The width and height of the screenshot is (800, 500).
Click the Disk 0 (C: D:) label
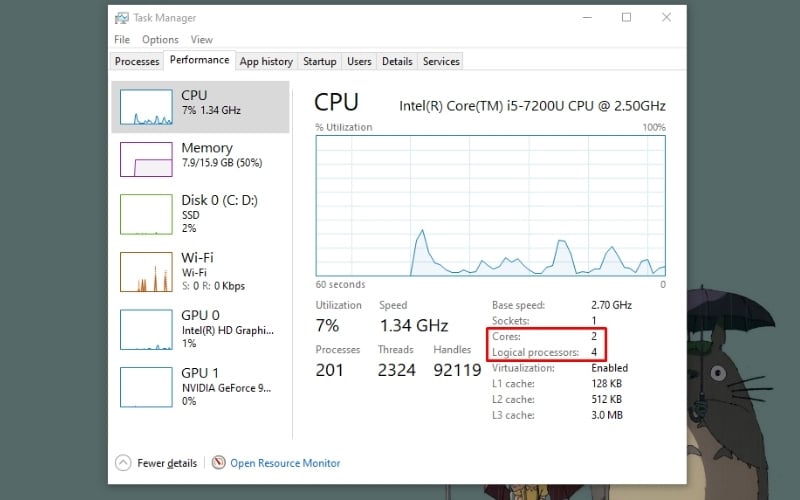click(x=219, y=200)
